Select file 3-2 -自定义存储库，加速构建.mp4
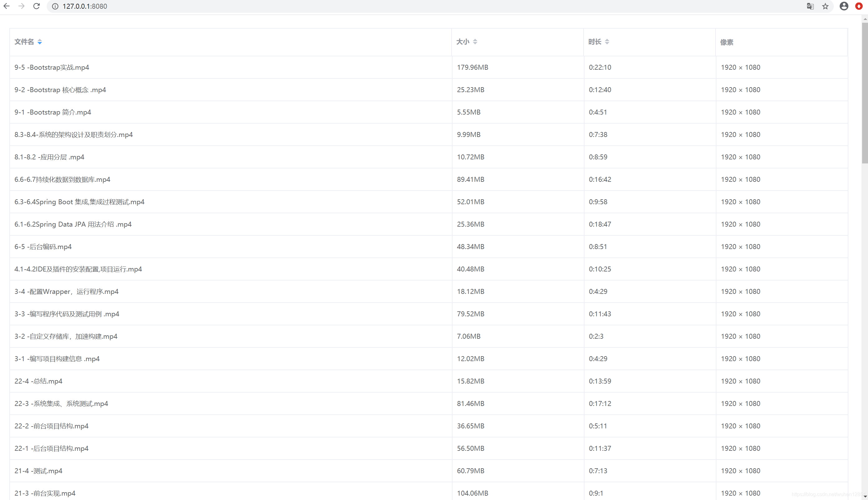Screen dimensions: 868x500 [x=66, y=337]
